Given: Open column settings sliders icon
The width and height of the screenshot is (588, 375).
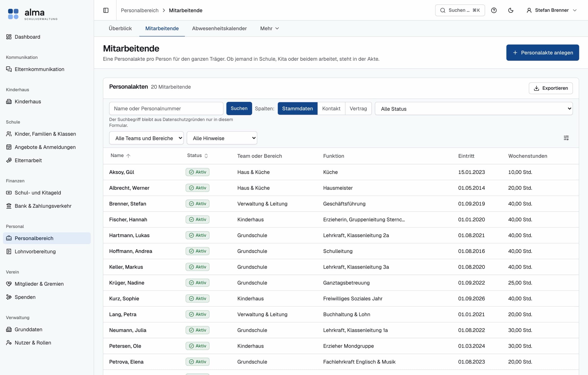Looking at the screenshot, I should [x=566, y=138].
